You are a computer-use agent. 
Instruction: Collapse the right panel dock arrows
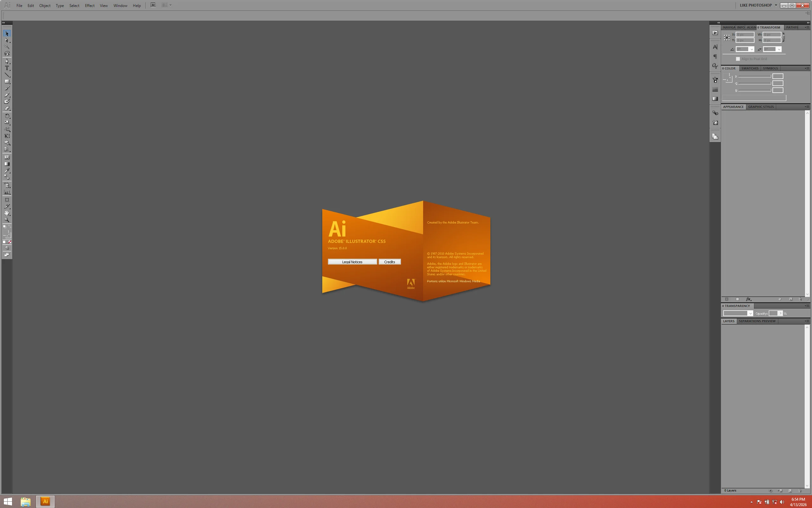tap(808, 23)
